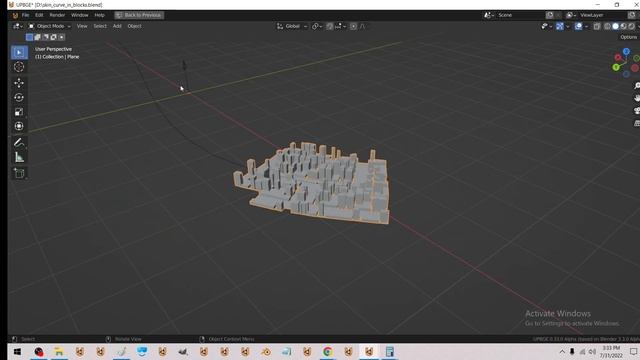The image size is (640, 360).
Task: Click the Back to Previous button
Action: pyautogui.click(x=139, y=15)
